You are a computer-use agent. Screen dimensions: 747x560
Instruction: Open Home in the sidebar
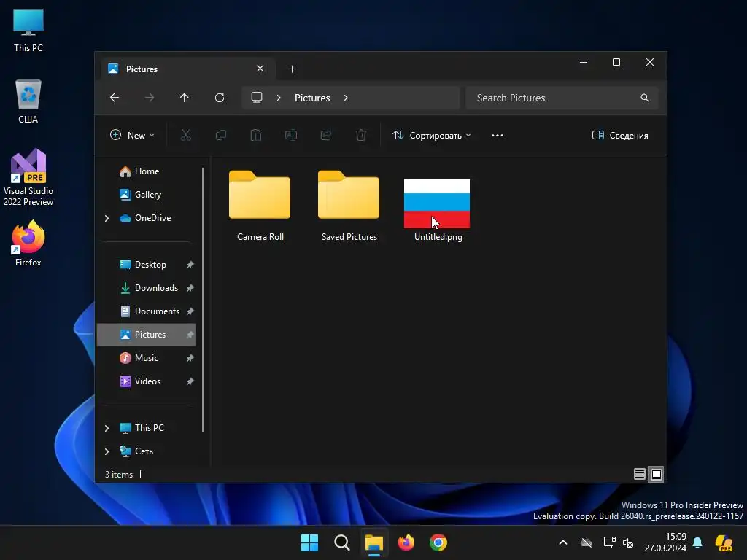click(146, 171)
